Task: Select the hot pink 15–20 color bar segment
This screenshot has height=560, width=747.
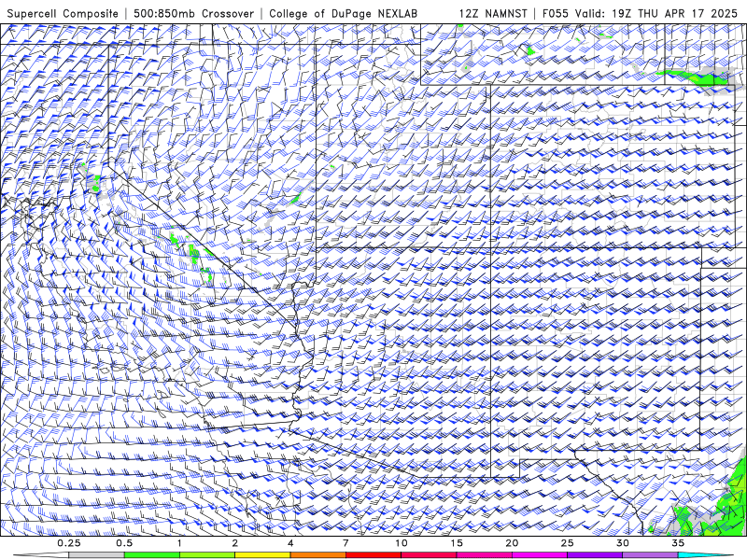Action: point(484,555)
